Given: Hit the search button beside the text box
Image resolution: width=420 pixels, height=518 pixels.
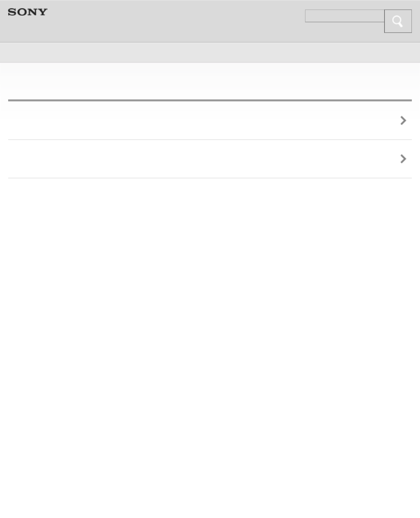Looking at the screenshot, I should pyautogui.click(x=398, y=21).
